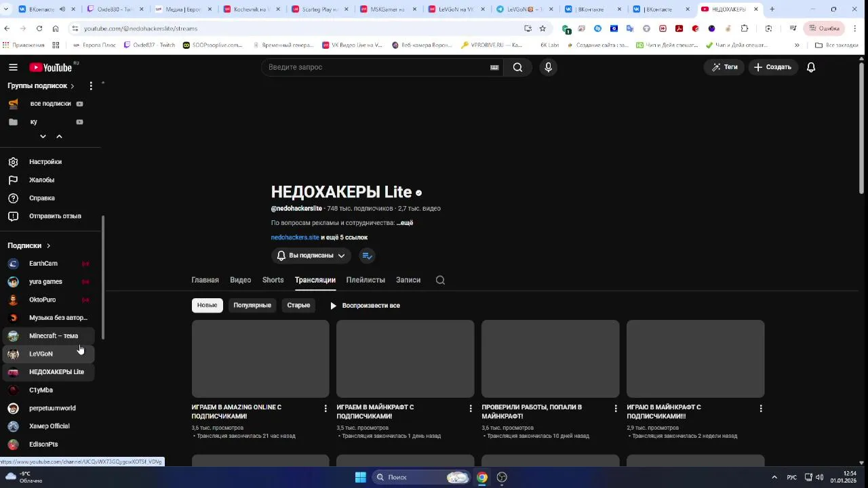Switch to the Плейлисты channel tab

(x=366, y=280)
